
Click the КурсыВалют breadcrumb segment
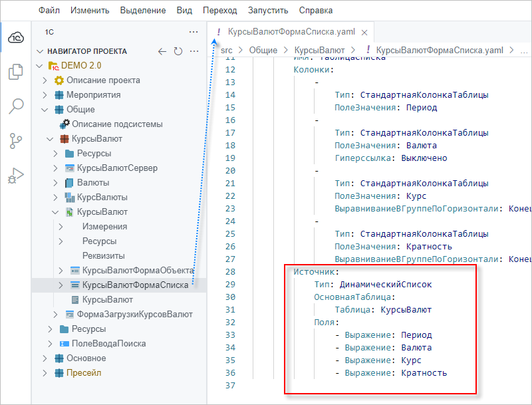pyautogui.click(x=319, y=50)
